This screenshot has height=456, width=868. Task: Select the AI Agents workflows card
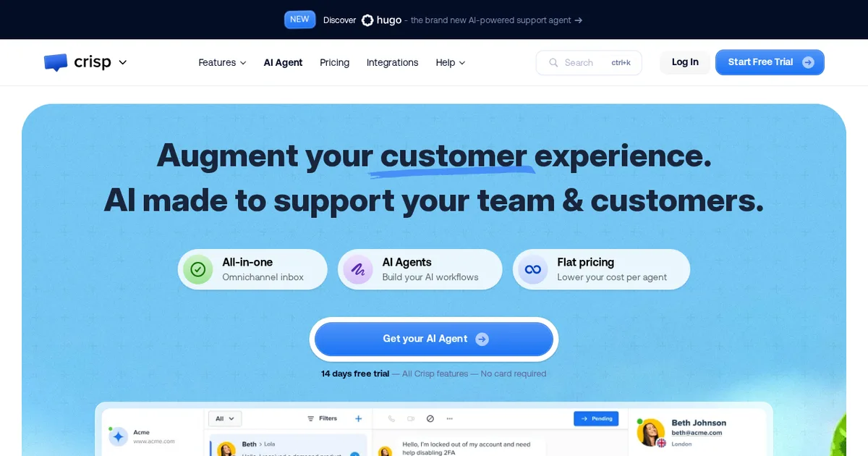click(420, 269)
